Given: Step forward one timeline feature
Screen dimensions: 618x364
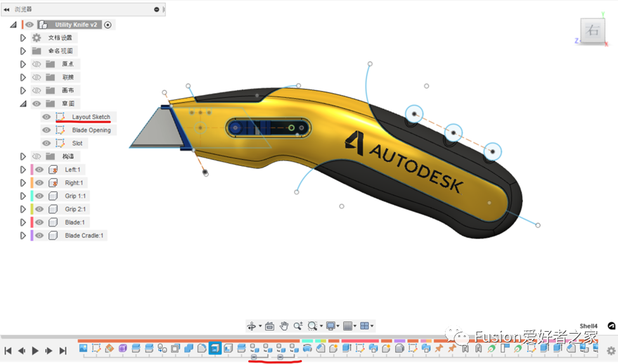Looking at the screenshot, I should [x=49, y=351].
